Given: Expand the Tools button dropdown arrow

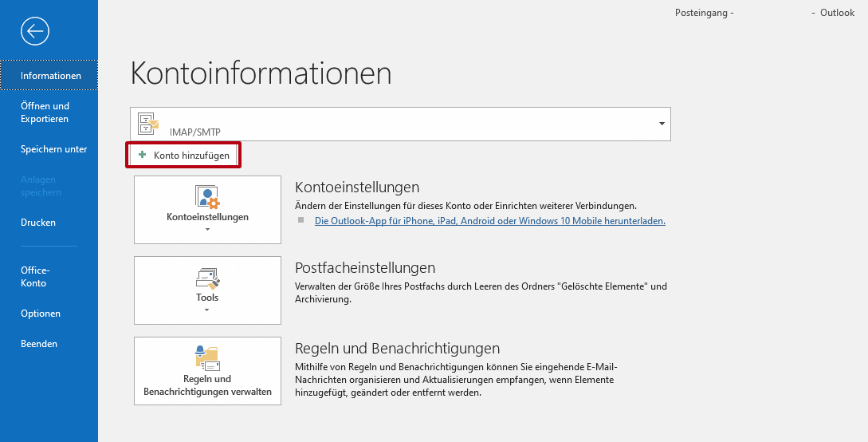Looking at the screenshot, I should (207, 310).
